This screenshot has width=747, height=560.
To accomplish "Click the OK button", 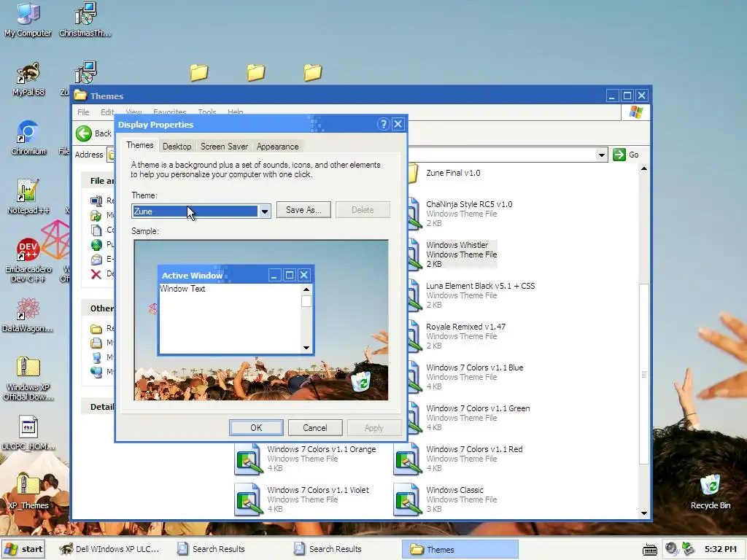I will [x=256, y=427].
